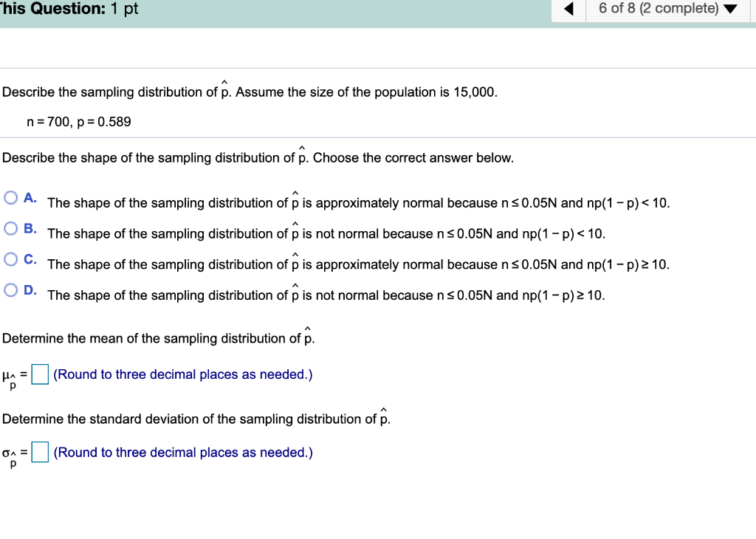
Task: Select answer option A radio button
Action: 10,198
